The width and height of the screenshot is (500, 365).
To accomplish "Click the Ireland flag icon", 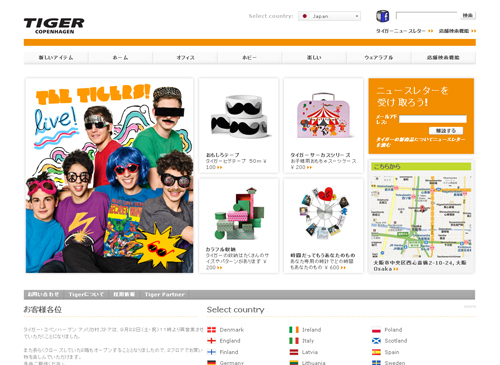I will 294,330.
